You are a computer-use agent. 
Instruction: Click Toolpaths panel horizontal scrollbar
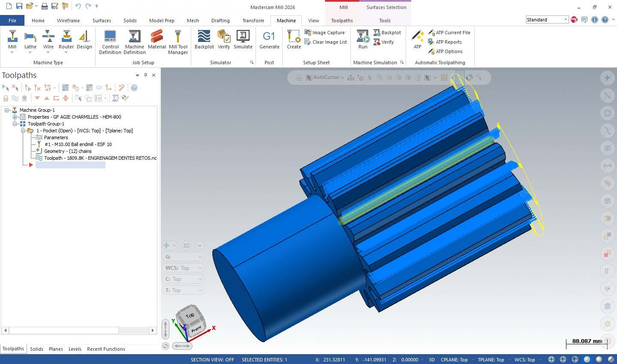pos(63,330)
